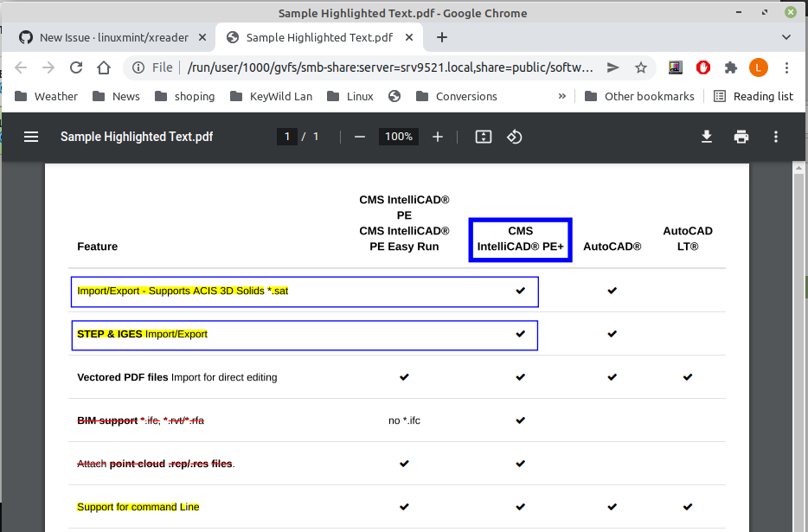Download the PDF file
This screenshot has height=532, width=808.
tap(707, 137)
